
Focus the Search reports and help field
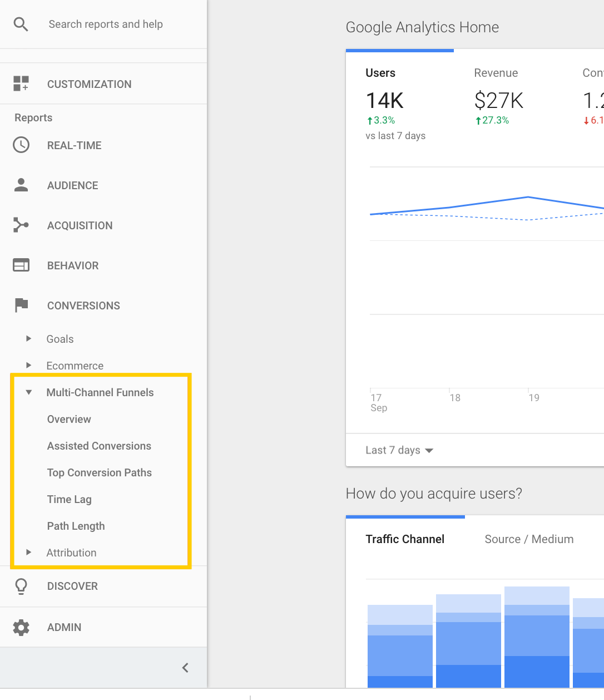[106, 24]
